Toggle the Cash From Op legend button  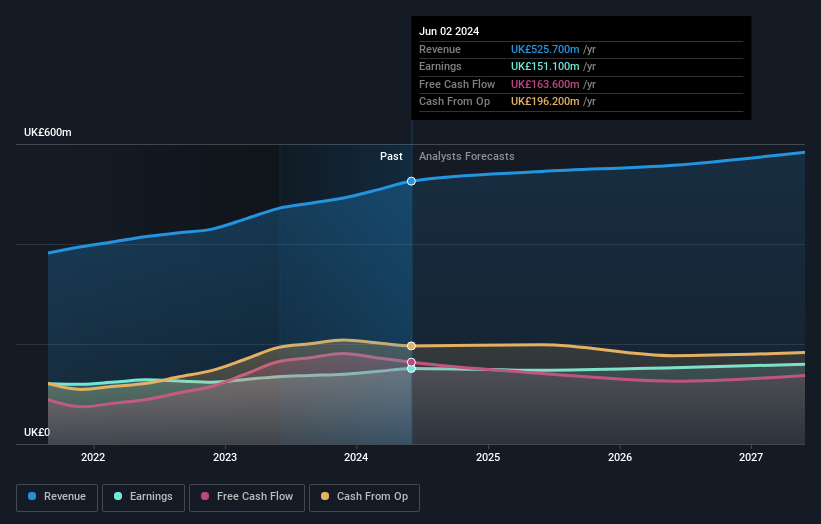point(364,497)
